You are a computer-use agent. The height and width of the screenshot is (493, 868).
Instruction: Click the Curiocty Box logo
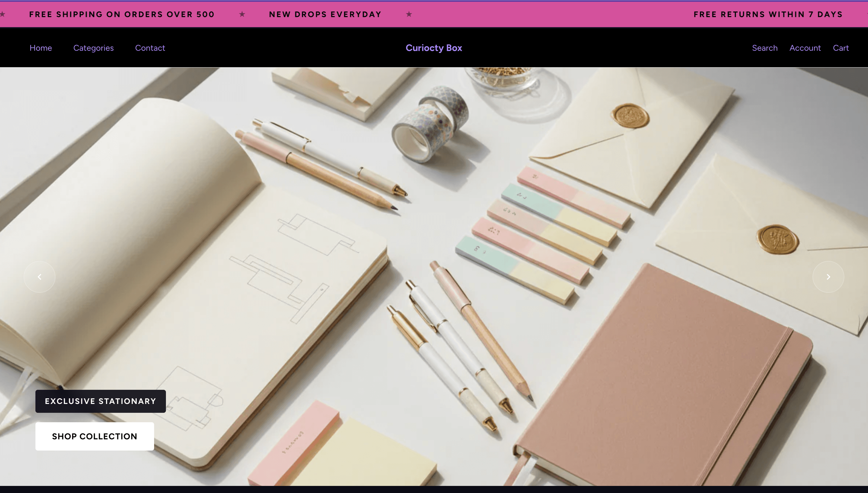click(434, 48)
